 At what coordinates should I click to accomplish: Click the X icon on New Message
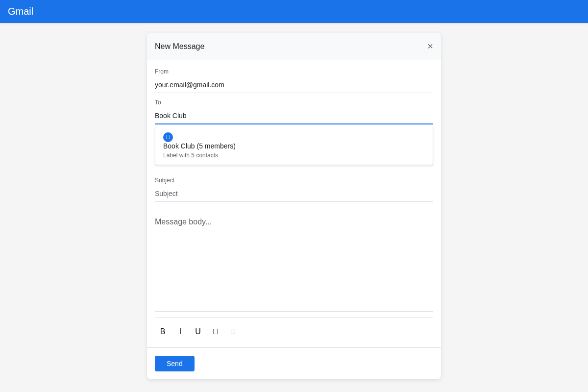pos(430,46)
